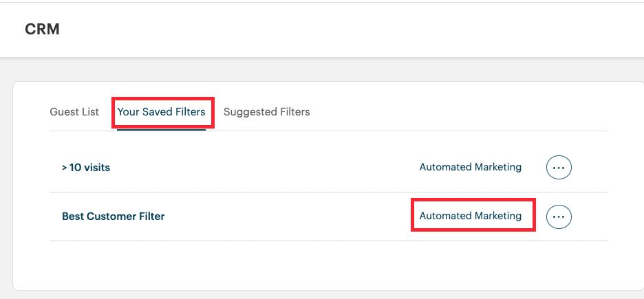Switch to the Guest List tab

pyautogui.click(x=74, y=111)
